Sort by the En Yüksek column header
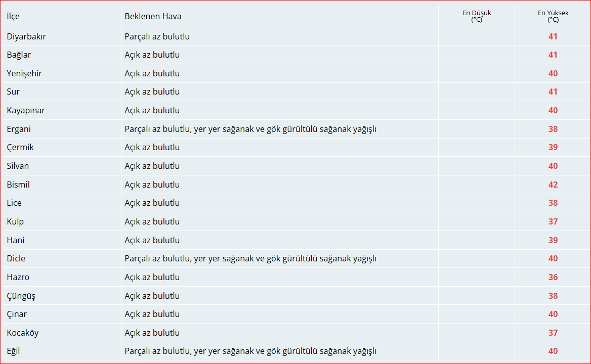 [553, 16]
